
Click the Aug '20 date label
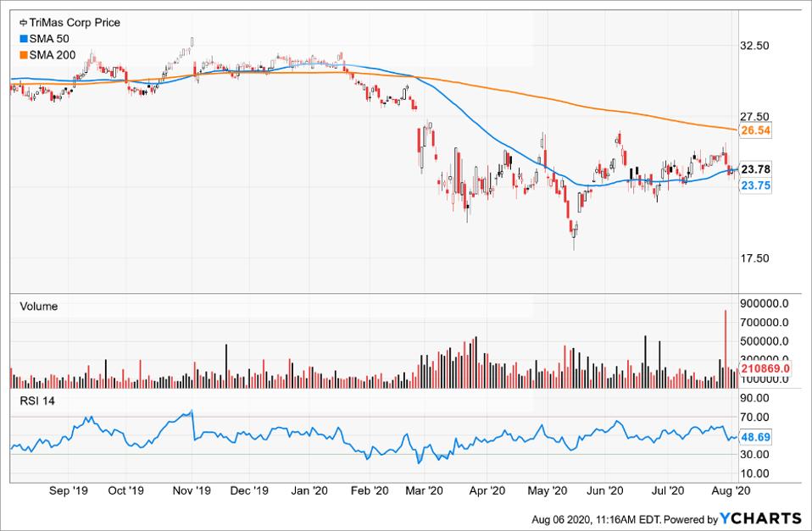[730, 490]
